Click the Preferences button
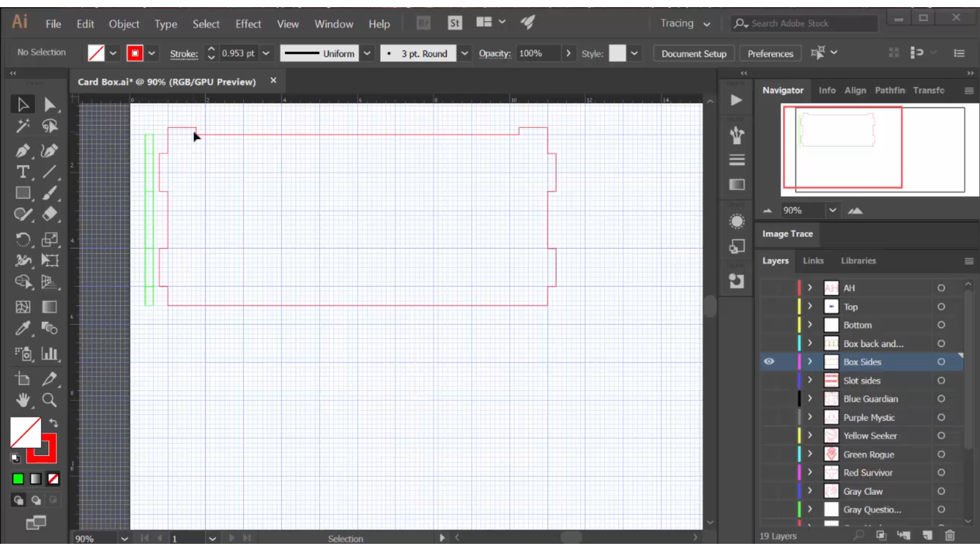This screenshot has width=980, height=551. click(771, 53)
